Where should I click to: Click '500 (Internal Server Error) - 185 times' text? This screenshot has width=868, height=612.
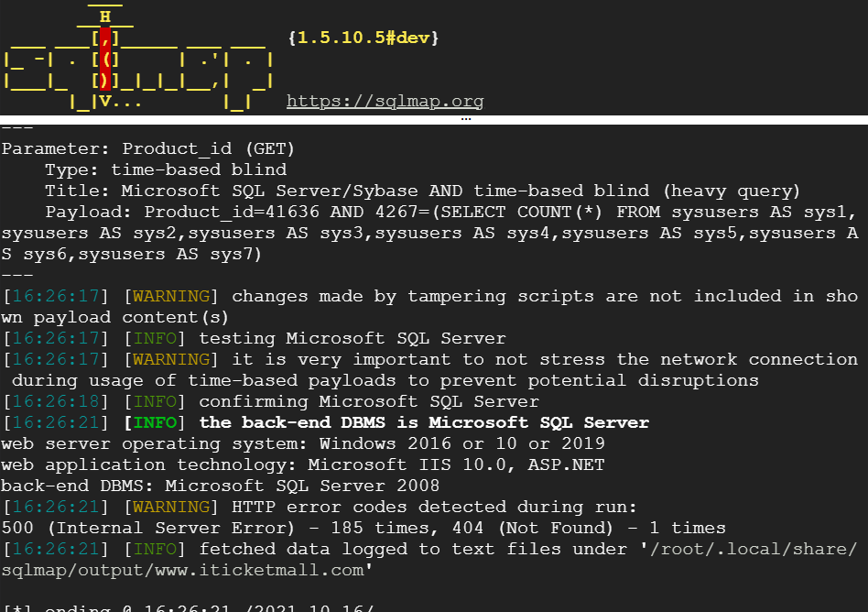coord(215,528)
